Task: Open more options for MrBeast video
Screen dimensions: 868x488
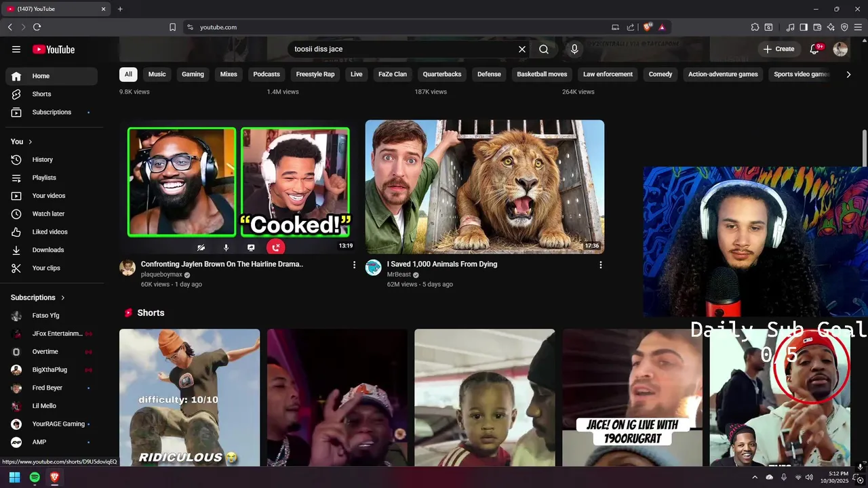Action: click(x=600, y=265)
